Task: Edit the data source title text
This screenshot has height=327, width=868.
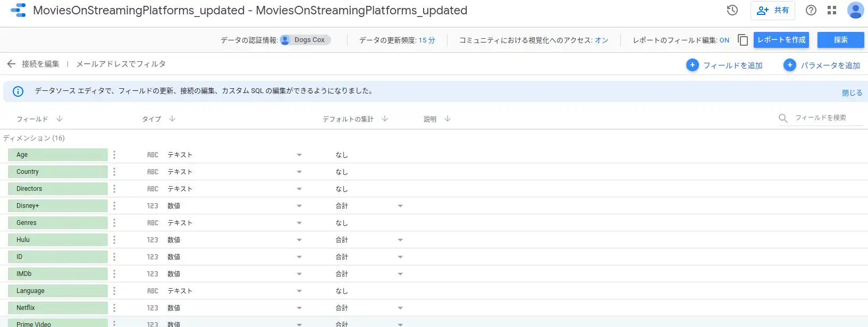Action: point(250,10)
